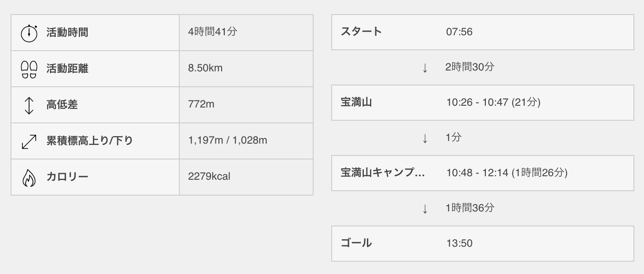The height and width of the screenshot is (274, 644).
Task: Click the 活動距離 label
Action: (x=67, y=69)
